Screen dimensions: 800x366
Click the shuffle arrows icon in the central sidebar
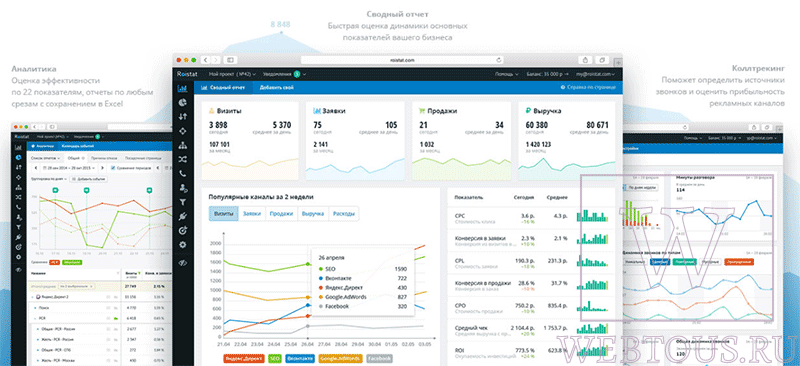coord(183,159)
